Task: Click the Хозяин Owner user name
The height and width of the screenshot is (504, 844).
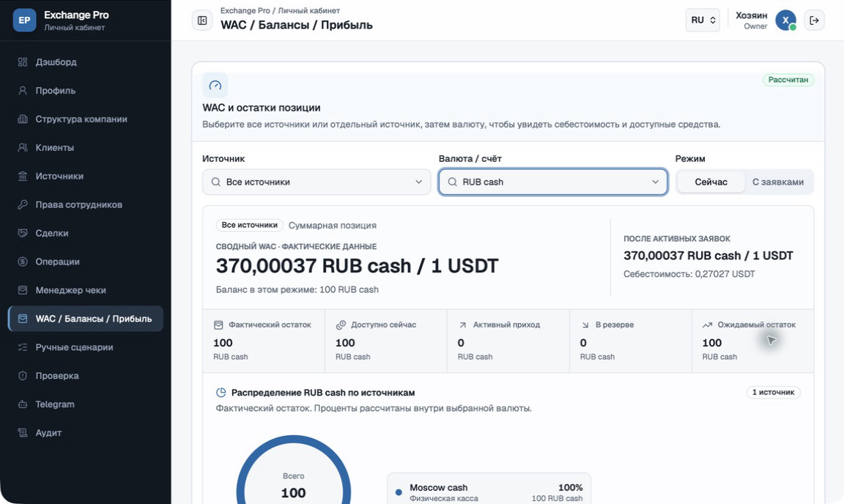Action: (752, 21)
